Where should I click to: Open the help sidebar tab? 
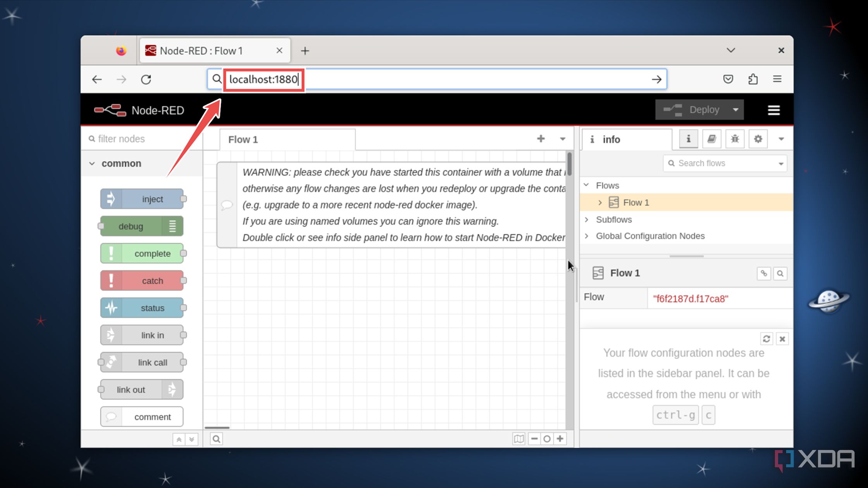(712, 139)
